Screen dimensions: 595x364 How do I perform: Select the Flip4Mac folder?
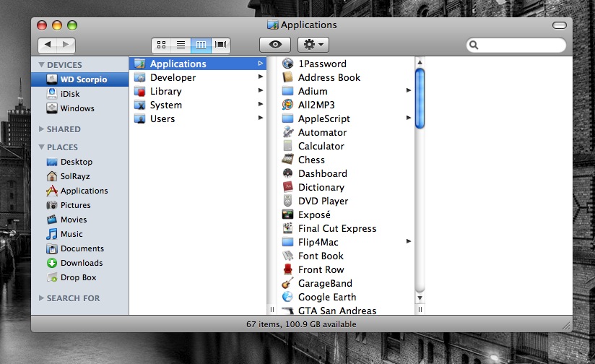coord(287,242)
